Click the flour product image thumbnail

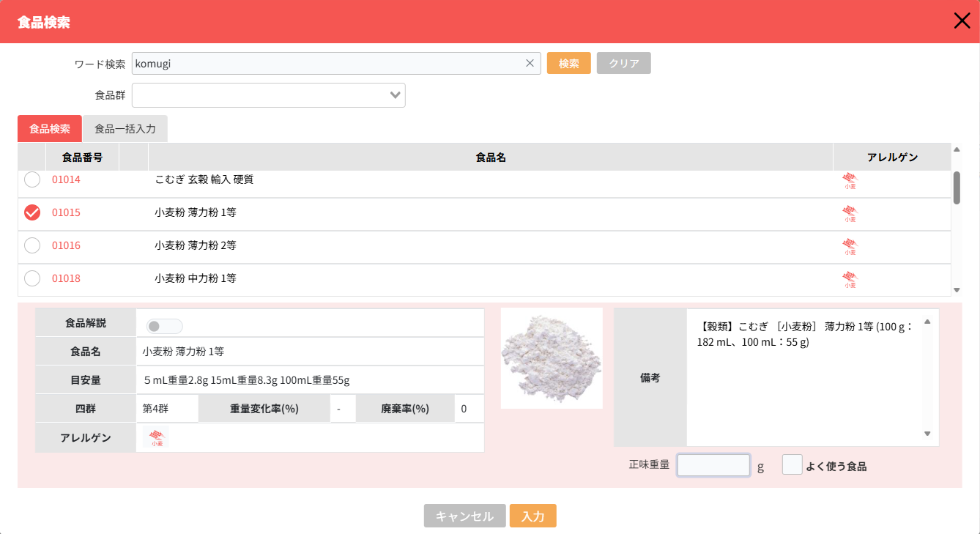coord(552,358)
